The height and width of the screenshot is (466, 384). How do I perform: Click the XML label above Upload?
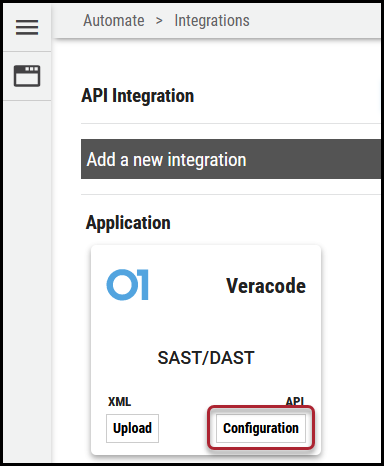119,402
